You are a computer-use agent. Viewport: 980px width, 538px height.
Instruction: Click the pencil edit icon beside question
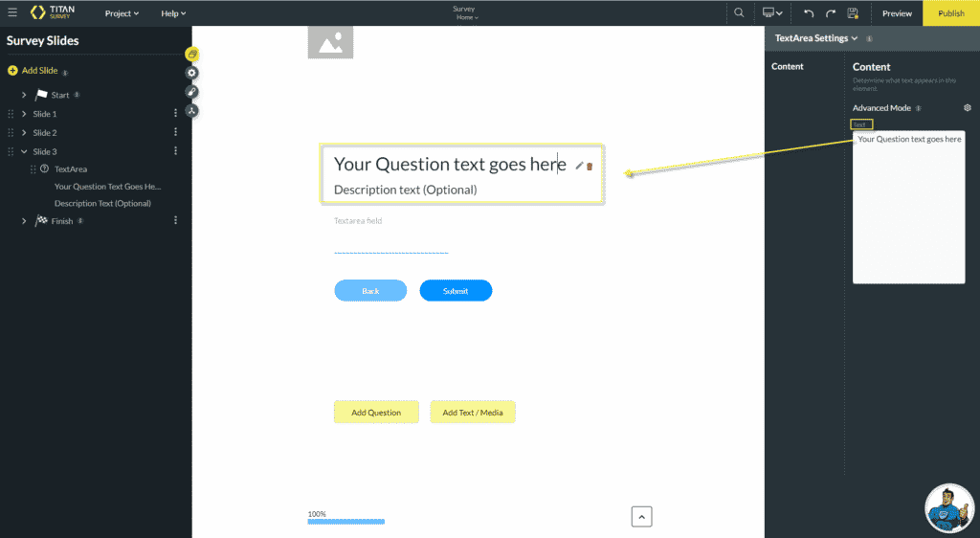click(579, 166)
